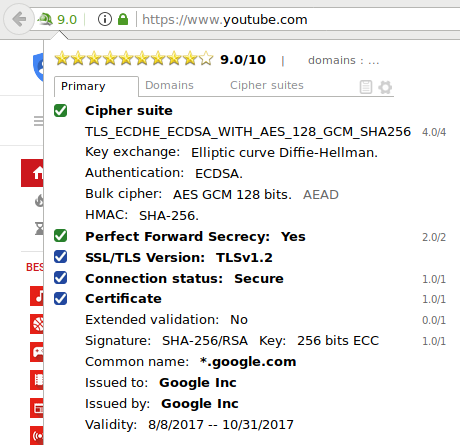This screenshot has width=460, height=445.
Task: Toggle the Cipher suite green checkbox
Action: [61, 111]
